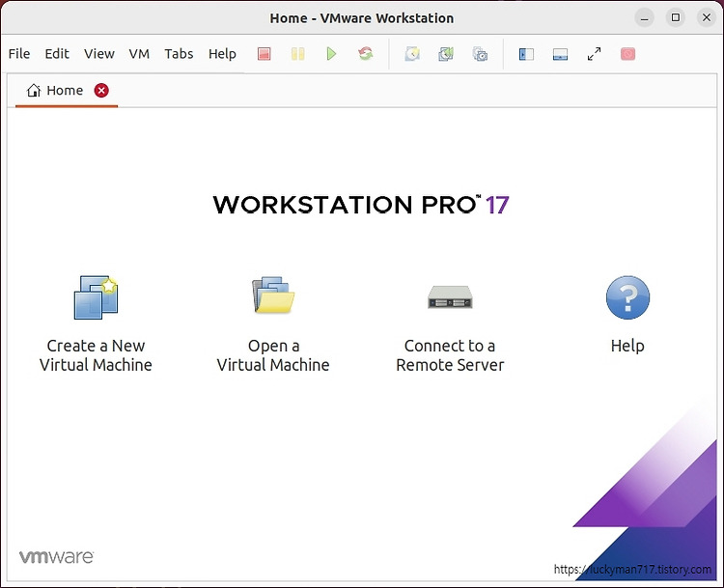Minimize the VMware Workstation window
Screen dimensions: 724x588
(x=645, y=18)
